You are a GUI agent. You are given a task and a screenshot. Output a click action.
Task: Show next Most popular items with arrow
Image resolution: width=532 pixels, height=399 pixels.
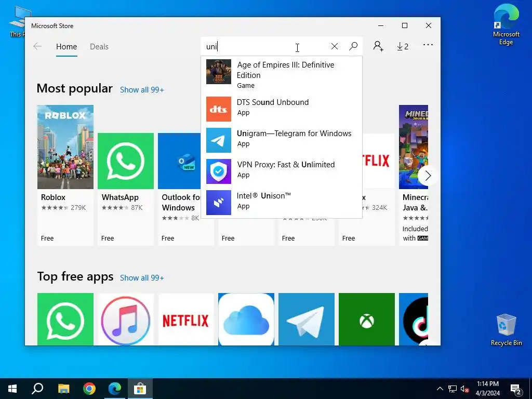pyautogui.click(x=427, y=176)
